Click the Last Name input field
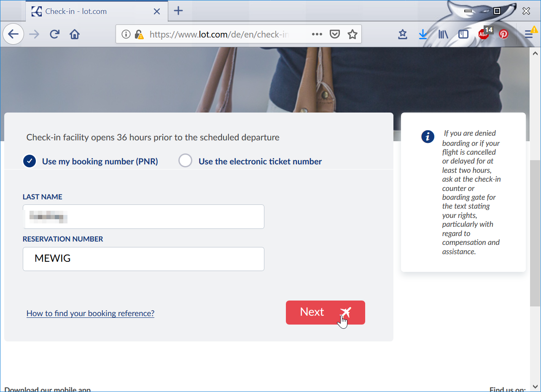The height and width of the screenshot is (392, 541). (143, 217)
